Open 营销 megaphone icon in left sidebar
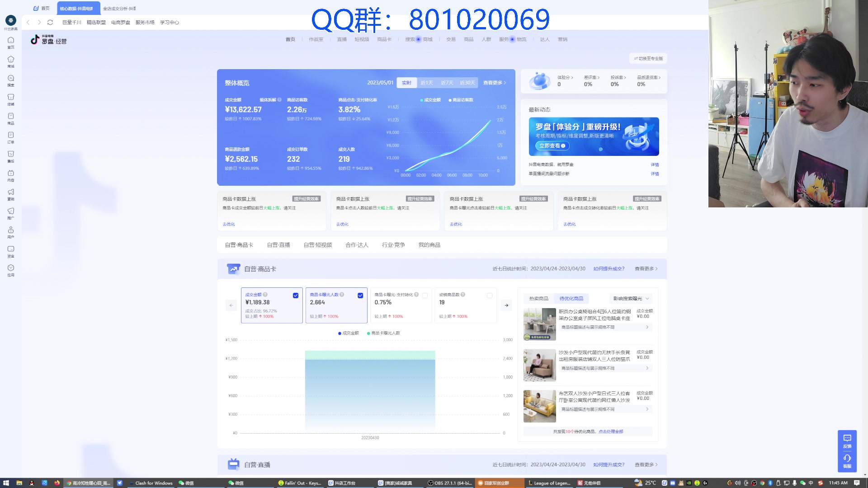 point(11,195)
